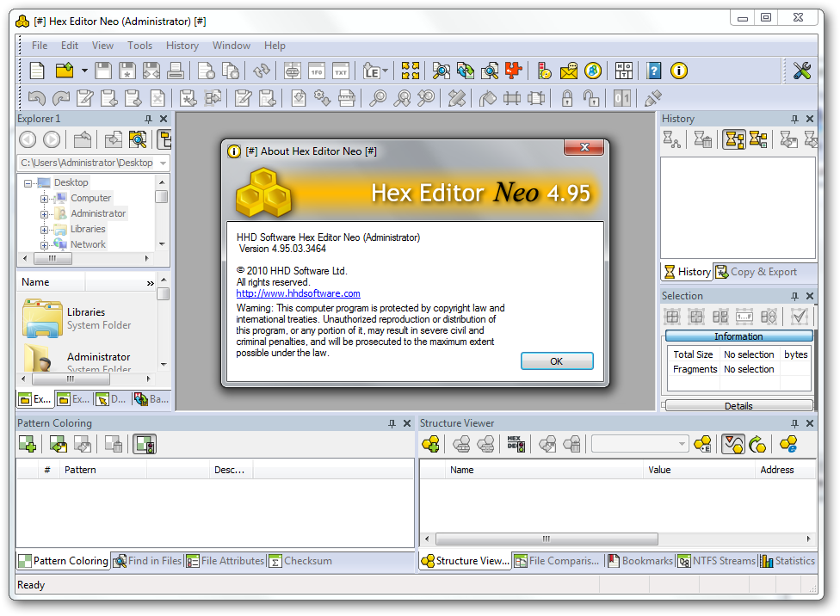Click the settings tools icon at toolbar right
This screenshot has height=616, width=840.
[801, 71]
